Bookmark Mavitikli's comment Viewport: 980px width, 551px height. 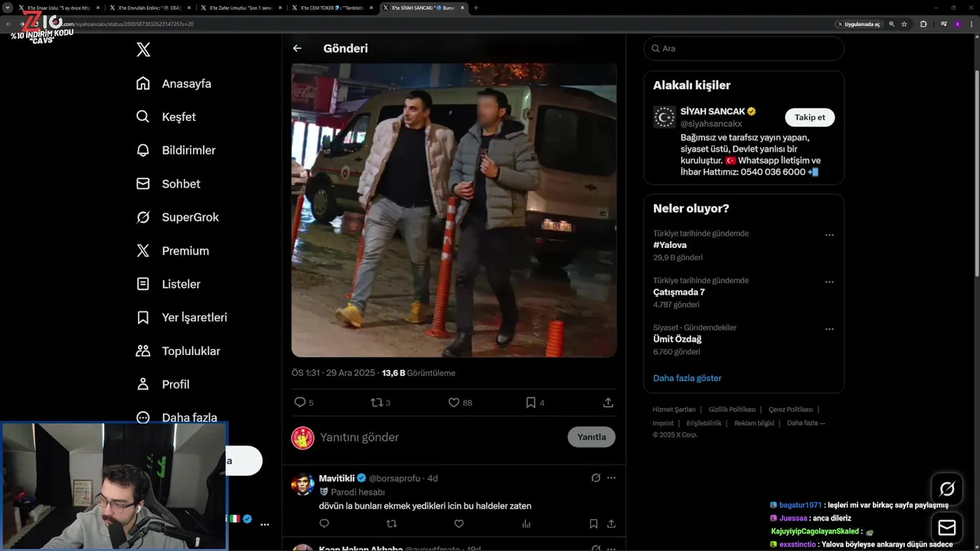tap(593, 524)
